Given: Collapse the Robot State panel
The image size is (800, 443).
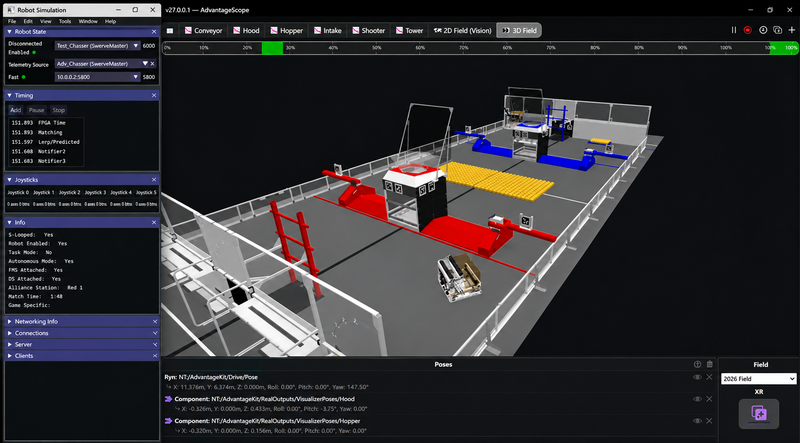Looking at the screenshot, I should point(9,32).
